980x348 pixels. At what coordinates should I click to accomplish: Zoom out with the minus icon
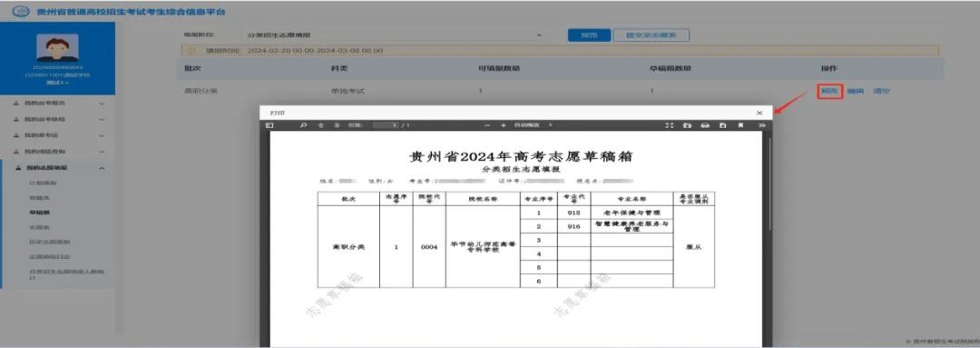[487, 125]
